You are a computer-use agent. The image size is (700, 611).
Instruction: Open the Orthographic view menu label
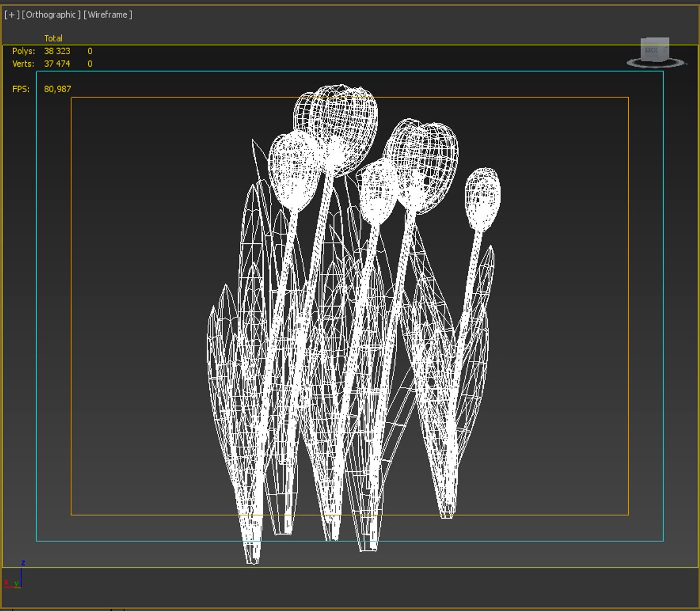(x=51, y=15)
